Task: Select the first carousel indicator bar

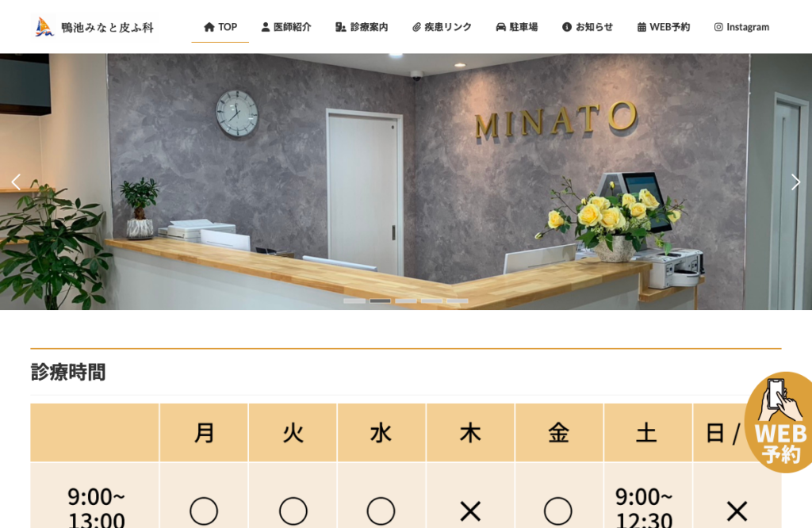Action: tap(354, 300)
